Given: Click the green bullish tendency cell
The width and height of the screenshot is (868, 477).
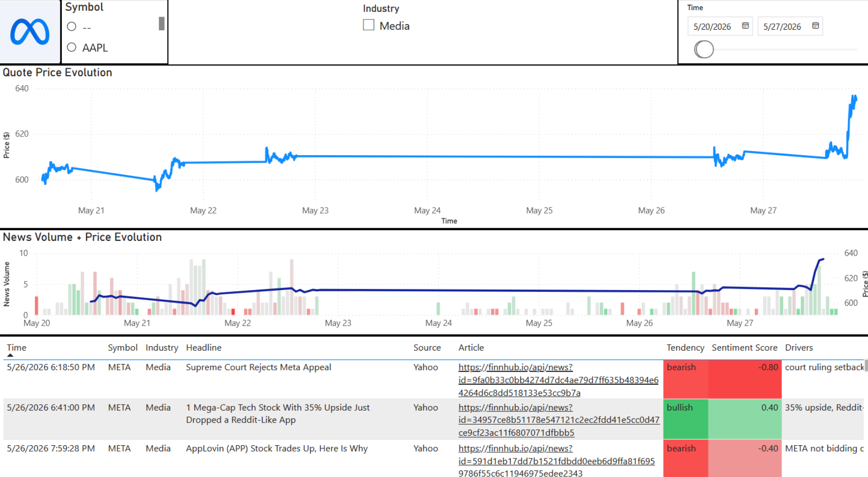Looking at the screenshot, I should [685, 419].
